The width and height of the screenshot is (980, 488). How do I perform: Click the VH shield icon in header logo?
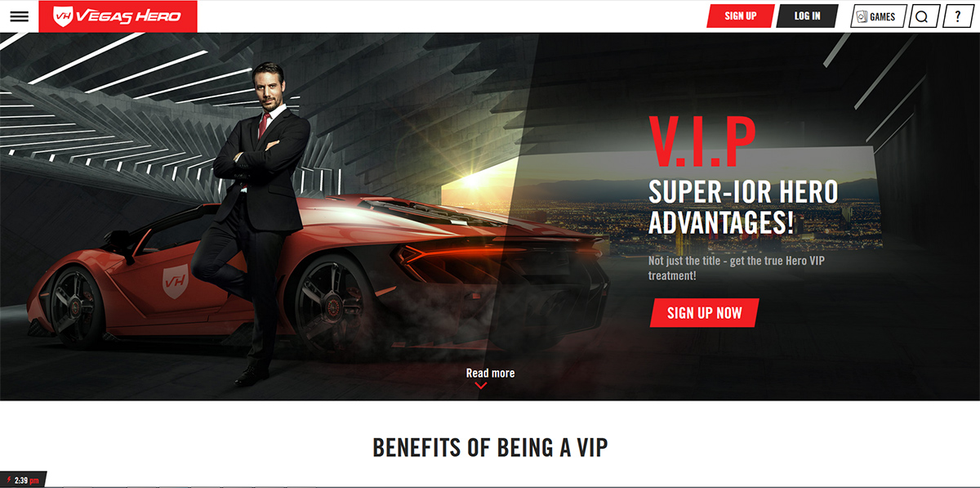63,16
